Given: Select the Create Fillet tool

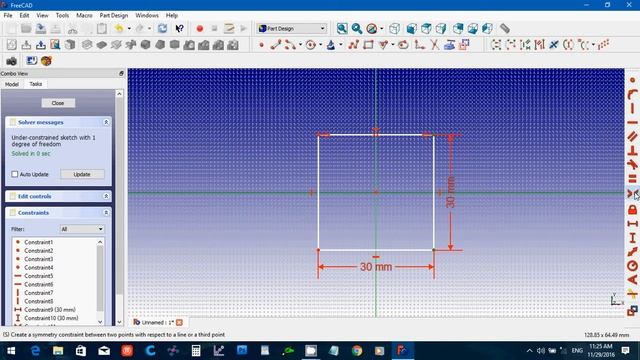Looking at the screenshot, I should click(x=420, y=45).
